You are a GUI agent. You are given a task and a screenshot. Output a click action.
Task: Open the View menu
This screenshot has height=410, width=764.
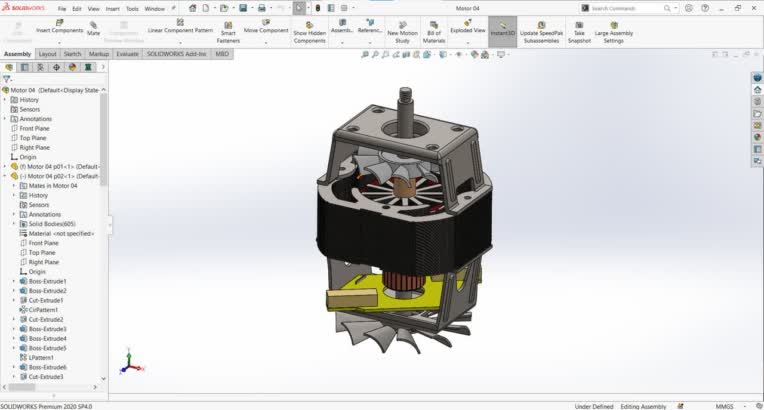click(94, 9)
